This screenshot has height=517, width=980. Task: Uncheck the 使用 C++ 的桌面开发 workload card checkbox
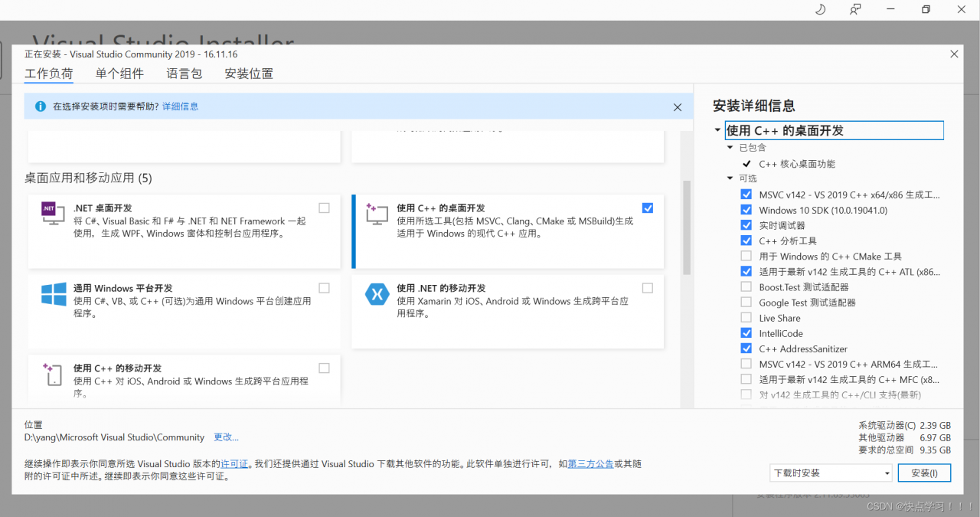(648, 208)
